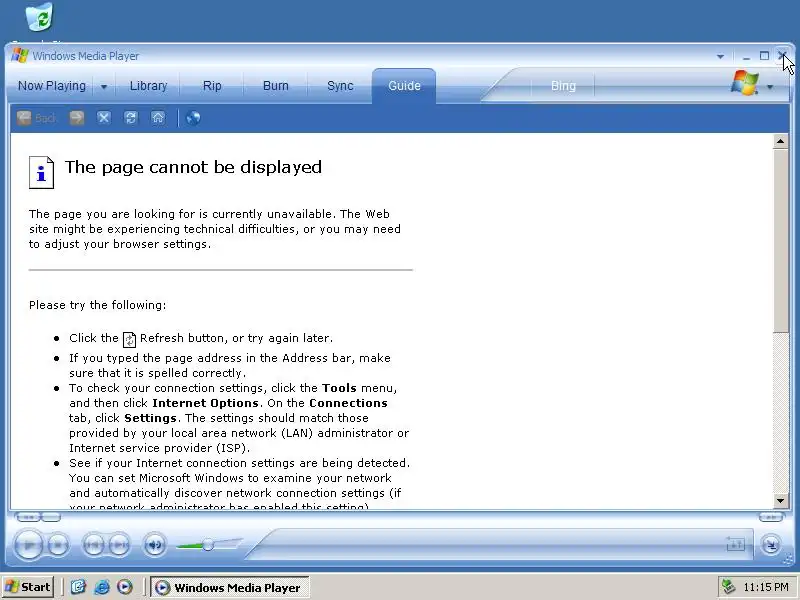
Task: Click the Refresh icon in the bullet list
Action: pos(130,339)
